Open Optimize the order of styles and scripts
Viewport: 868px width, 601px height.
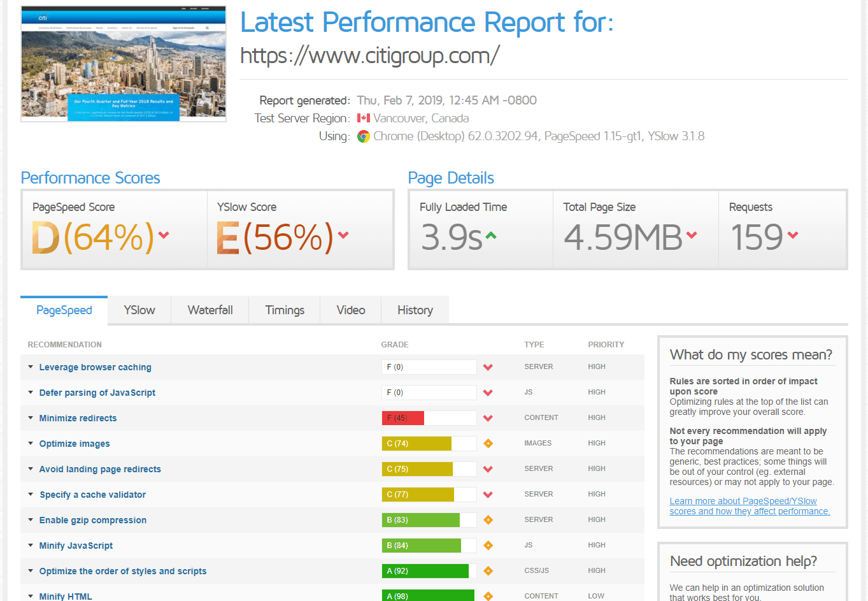[x=123, y=571]
